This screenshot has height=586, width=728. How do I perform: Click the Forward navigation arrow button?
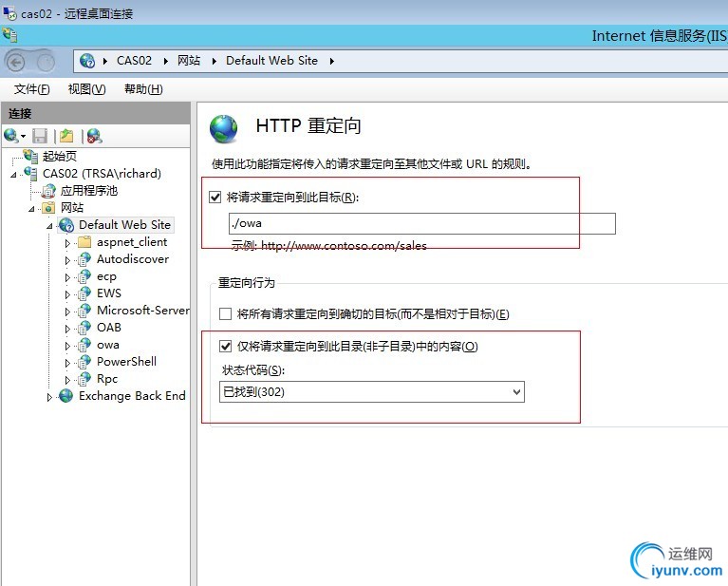(x=46, y=62)
